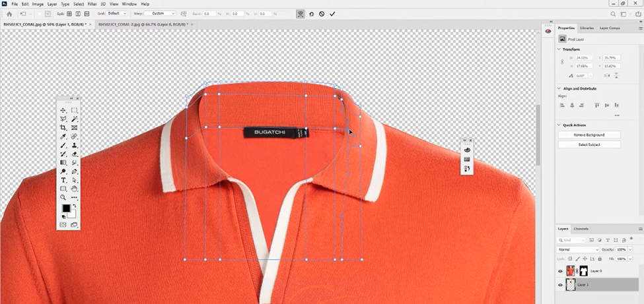Open the Normal blend mode dropdown
Image resolution: width=644 pixels, height=304 pixels.
click(579, 250)
